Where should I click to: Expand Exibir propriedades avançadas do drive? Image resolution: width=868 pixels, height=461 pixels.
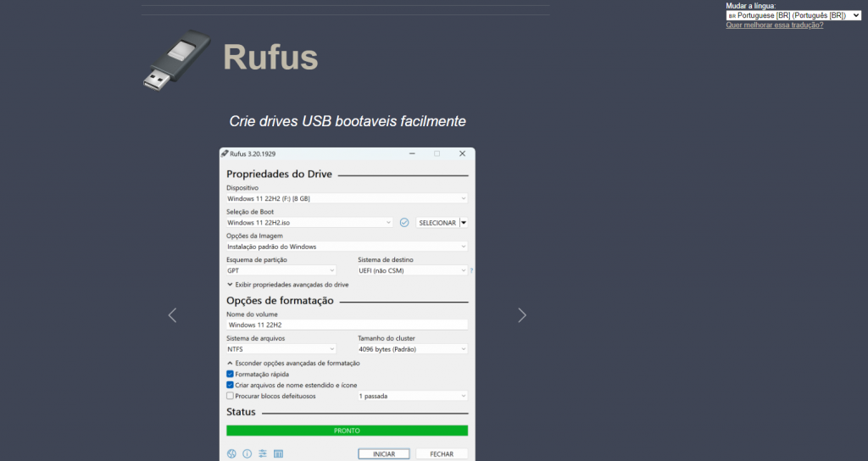coord(288,285)
